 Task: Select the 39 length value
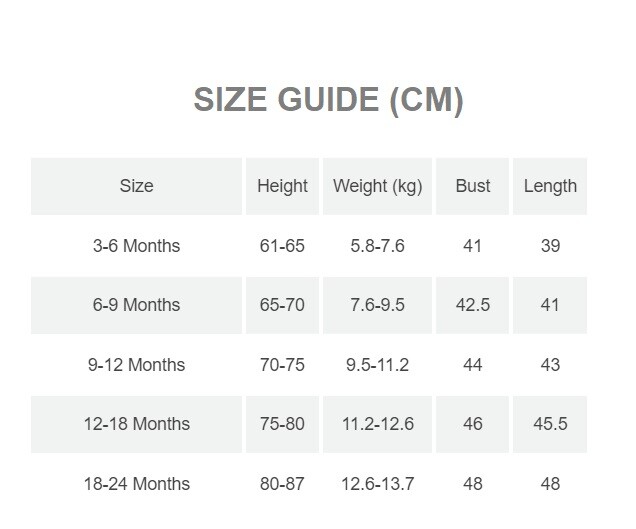[x=550, y=246]
